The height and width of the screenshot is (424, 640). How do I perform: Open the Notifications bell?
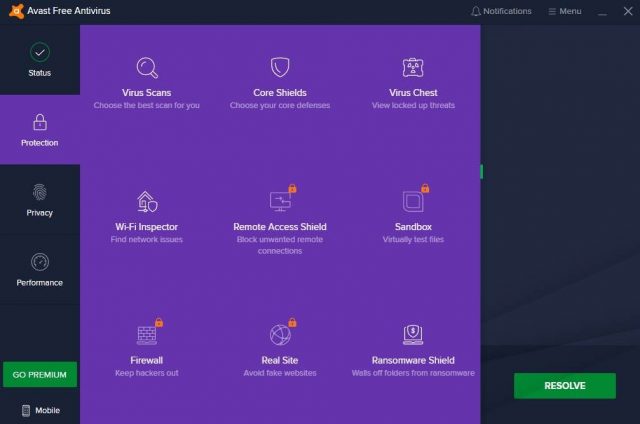pyautogui.click(x=501, y=11)
